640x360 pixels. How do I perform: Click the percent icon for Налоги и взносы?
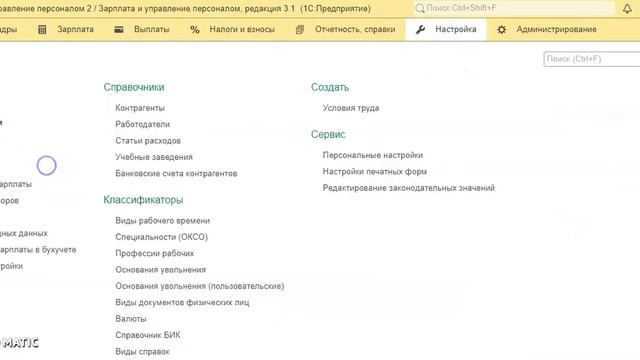[195, 29]
